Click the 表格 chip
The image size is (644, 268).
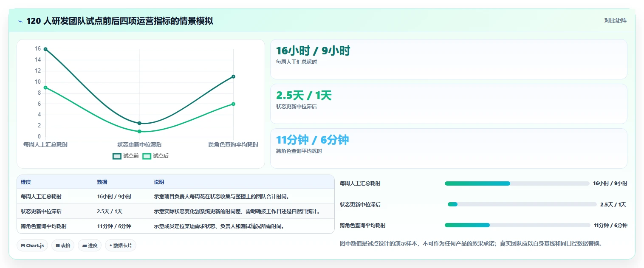(x=63, y=245)
